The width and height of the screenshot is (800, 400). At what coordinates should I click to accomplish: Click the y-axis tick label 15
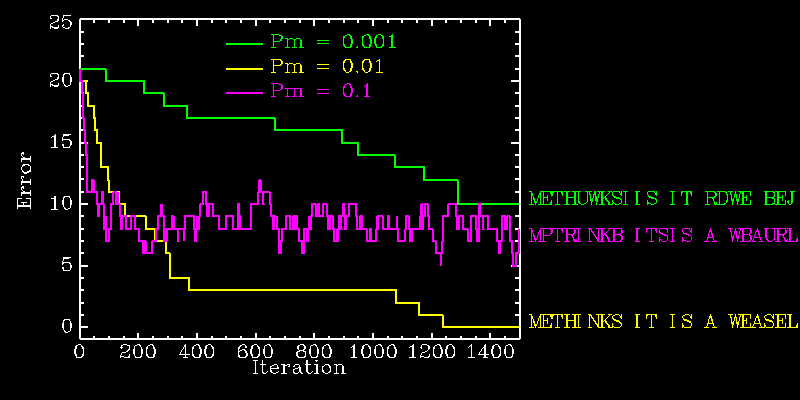pyautogui.click(x=61, y=142)
